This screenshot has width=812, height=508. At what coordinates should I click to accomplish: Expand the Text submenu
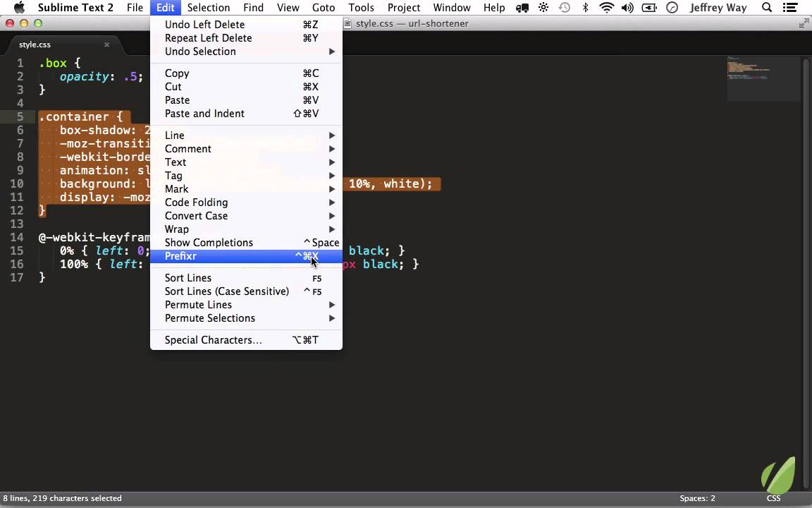click(x=246, y=162)
